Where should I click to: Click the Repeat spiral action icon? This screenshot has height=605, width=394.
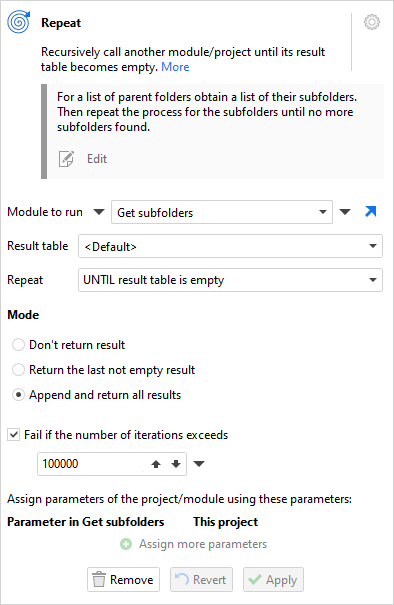19,22
